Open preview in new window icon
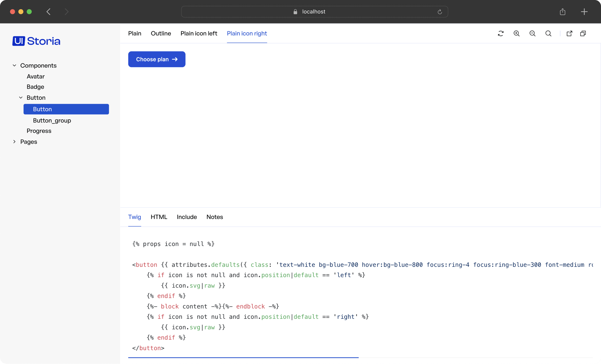This screenshot has height=364, width=601. (x=569, y=33)
